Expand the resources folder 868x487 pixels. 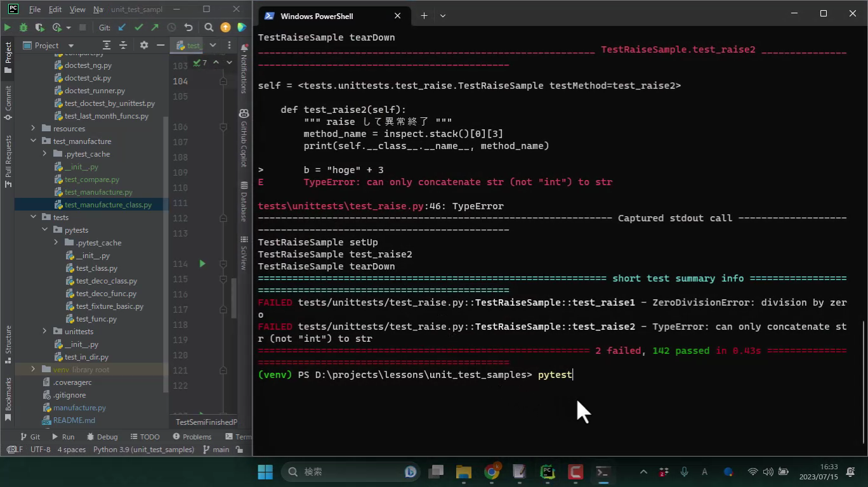(34, 129)
